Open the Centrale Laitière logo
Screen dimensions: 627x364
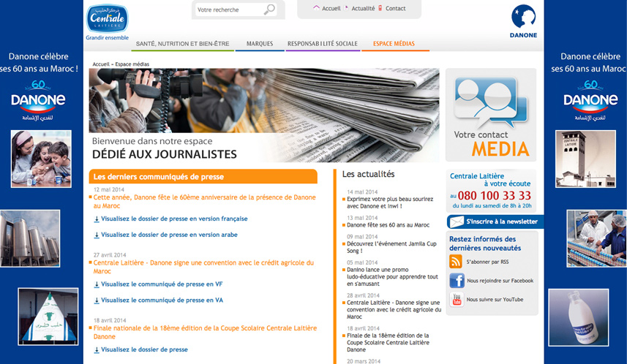point(107,18)
